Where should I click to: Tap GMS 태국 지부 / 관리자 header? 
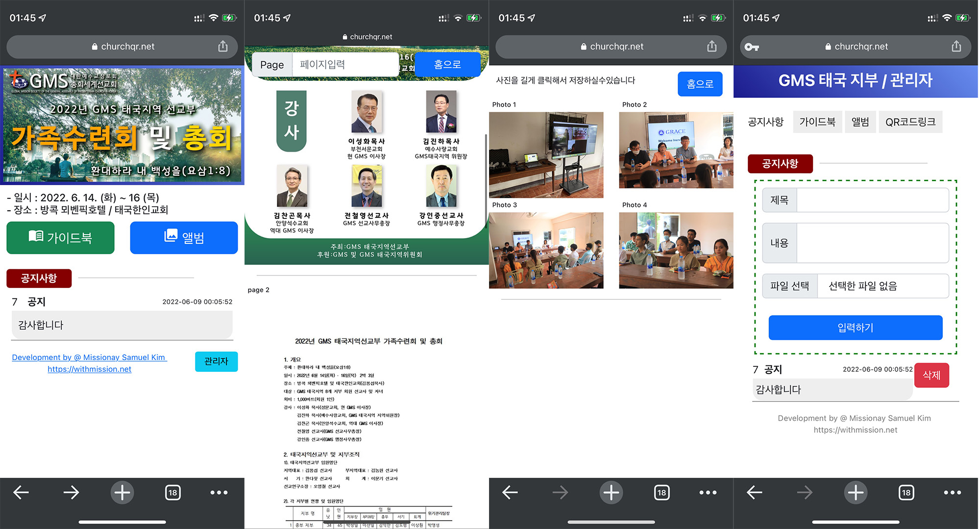click(856, 80)
